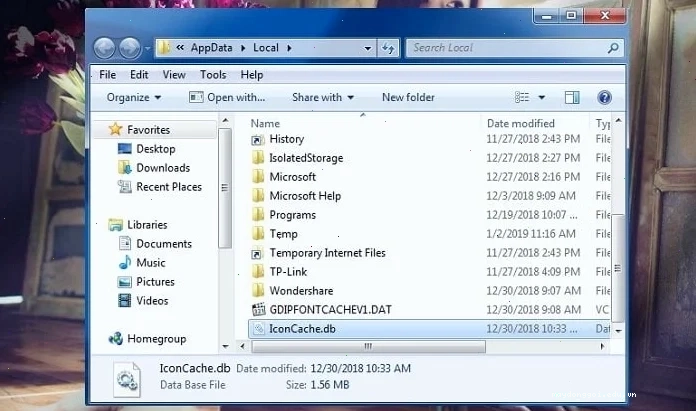Open the Share with dropdown

click(x=323, y=97)
